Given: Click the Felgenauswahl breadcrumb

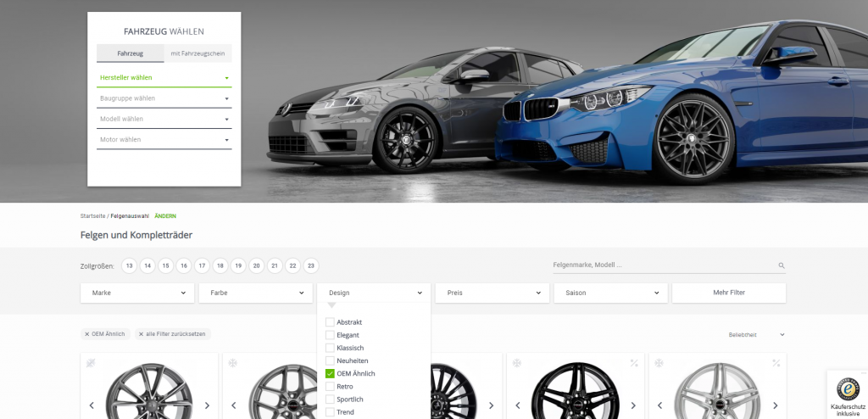Looking at the screenshot, I should (130, 216).
